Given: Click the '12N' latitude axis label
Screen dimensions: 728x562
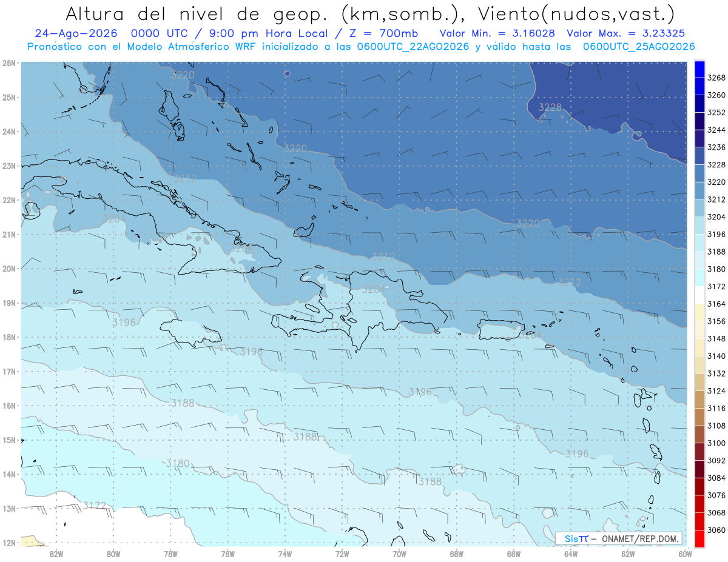Looking at the screenshot, I should point(9,543).
